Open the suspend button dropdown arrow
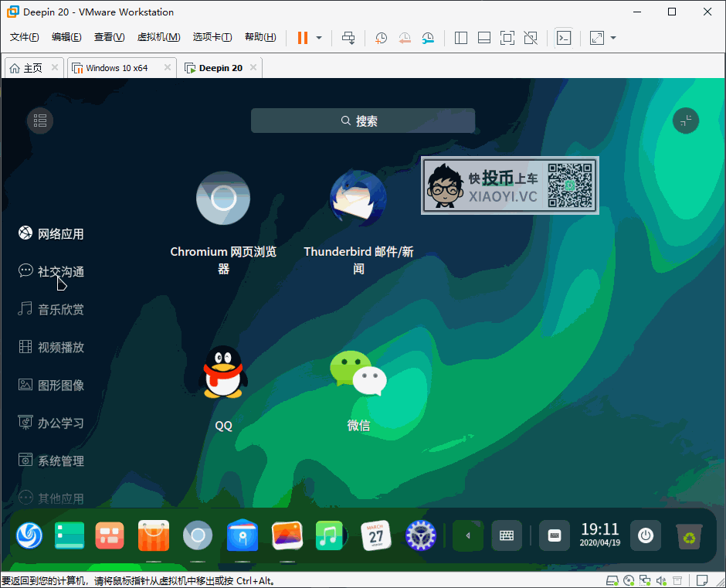726x588 pixels. (319, 37)
